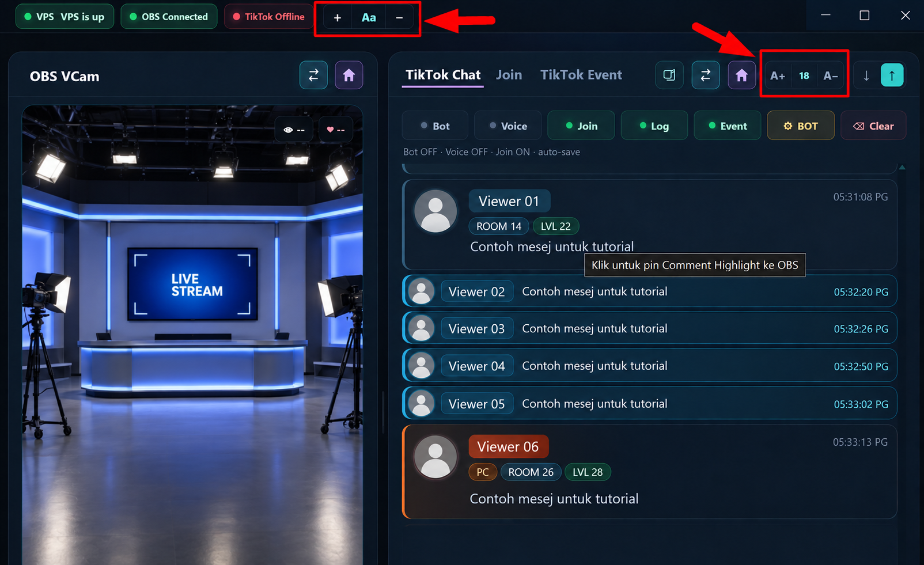This screenshot has height=565, width=924.
Task: Click Viewer 01 comment card to pin
Action: pyautogui.click(x=650, y=225)
